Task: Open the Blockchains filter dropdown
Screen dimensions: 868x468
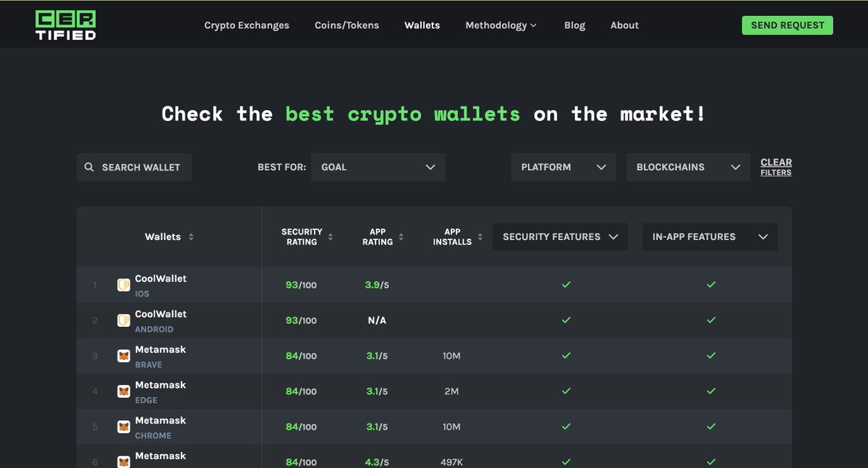Action: (x=688, y=167)
